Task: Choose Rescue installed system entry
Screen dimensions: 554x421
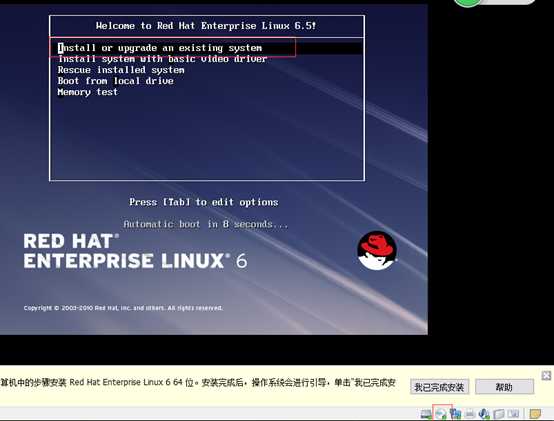Action: (121, 70)
